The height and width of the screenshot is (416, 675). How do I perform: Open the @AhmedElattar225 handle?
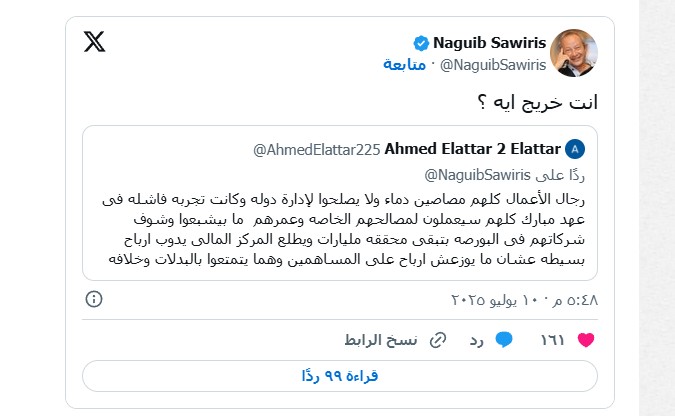coord(316,150)
